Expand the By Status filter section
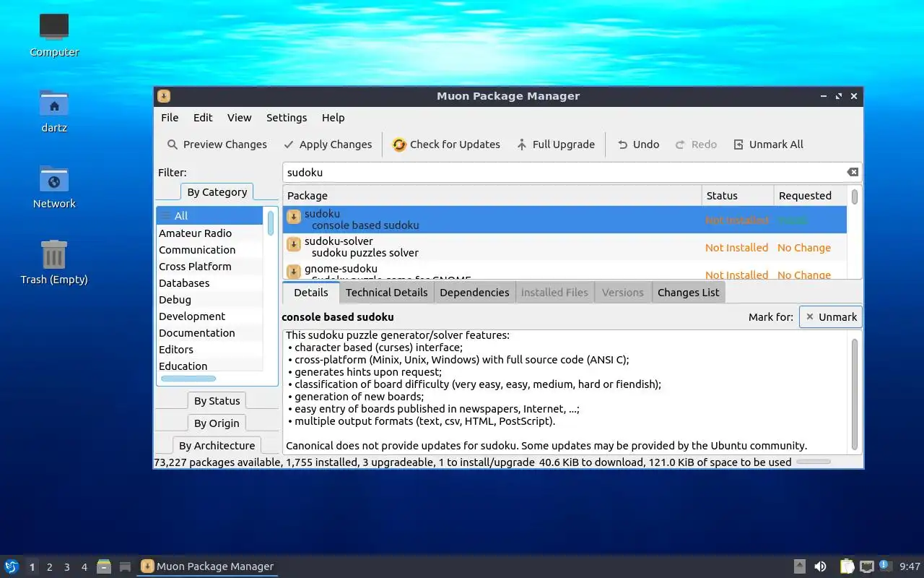Image resolution: width=924 pixels, height=578 pixels. coord(217,401)
